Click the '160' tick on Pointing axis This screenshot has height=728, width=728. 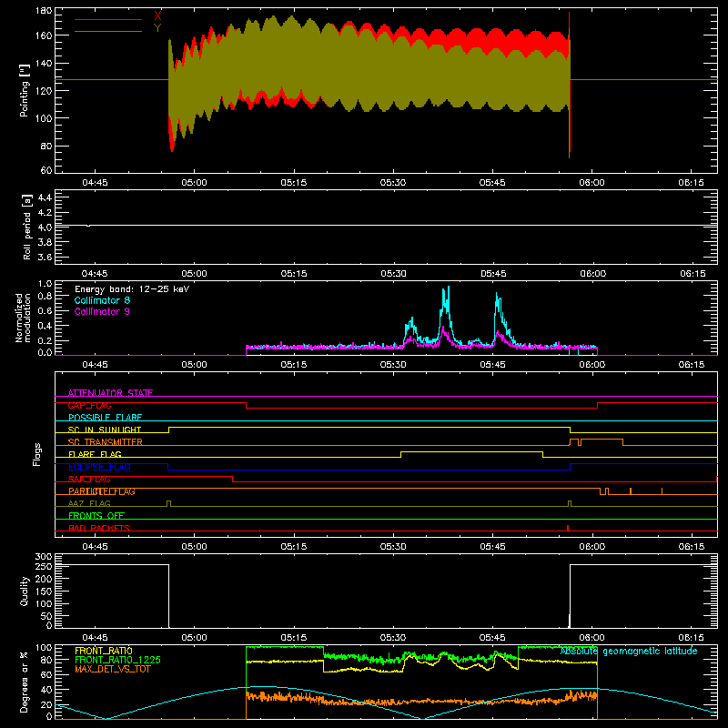point(44,35)
